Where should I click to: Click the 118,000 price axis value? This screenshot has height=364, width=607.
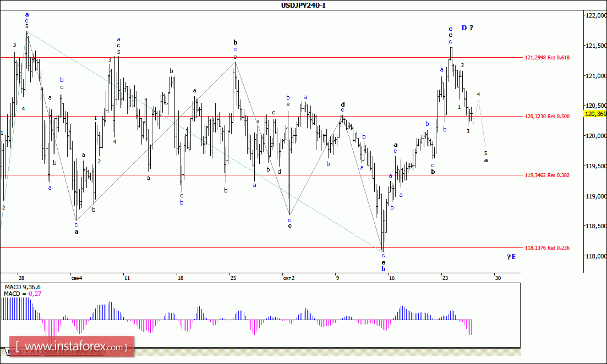point(596,256)
